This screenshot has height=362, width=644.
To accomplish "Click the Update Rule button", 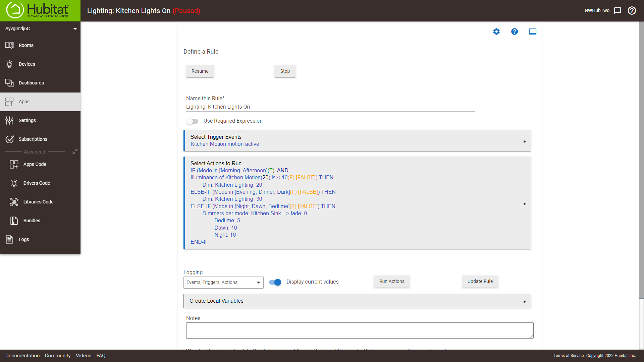I will 480,282.
